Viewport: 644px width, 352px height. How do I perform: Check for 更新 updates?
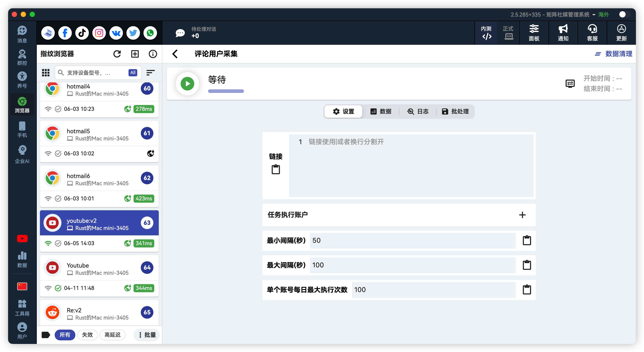[x=621, y=33]
